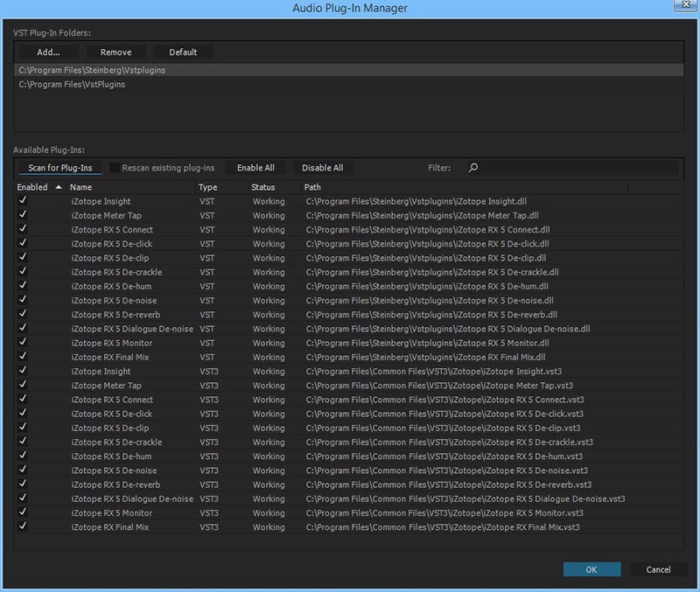Image resolution: width=700 pixels, height=592 pixels.
Task: Uncheck iZotope Insight VST3 checkbox
Action: pos(23,371)
